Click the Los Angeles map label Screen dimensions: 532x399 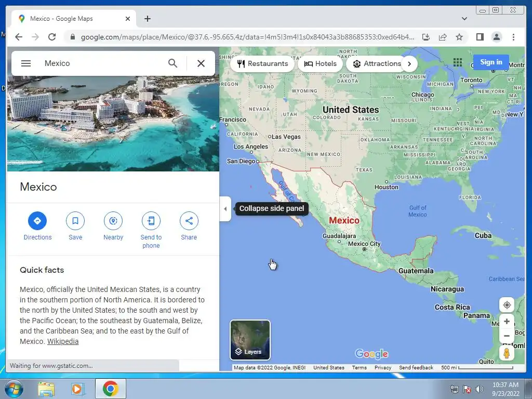(x=251, y=147)
